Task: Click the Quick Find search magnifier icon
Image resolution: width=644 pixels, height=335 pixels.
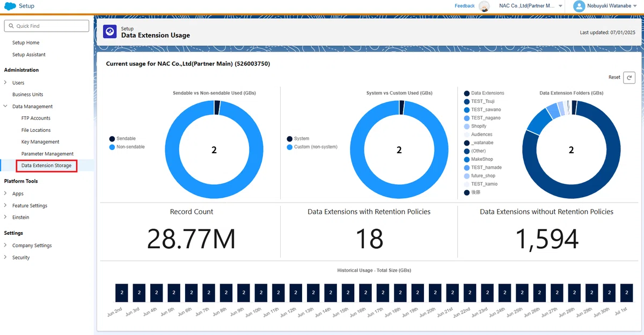Action: pyautogui.click(x=11, y=26)
